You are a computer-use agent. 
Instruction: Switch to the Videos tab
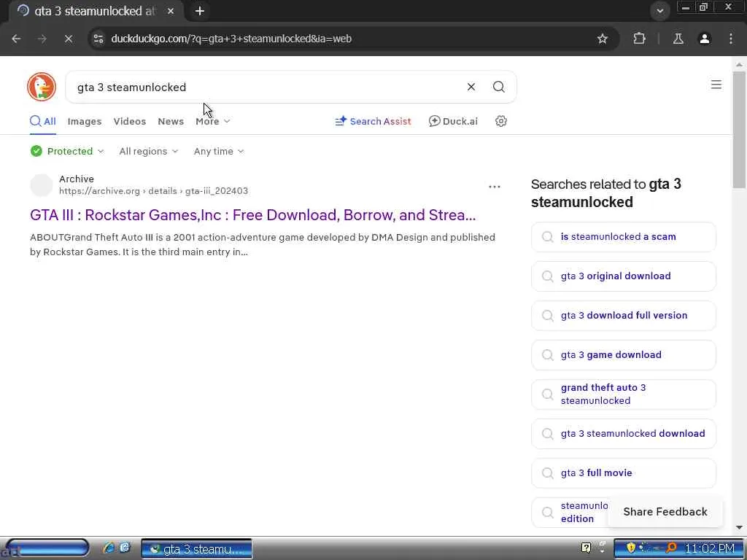[130, 122]
